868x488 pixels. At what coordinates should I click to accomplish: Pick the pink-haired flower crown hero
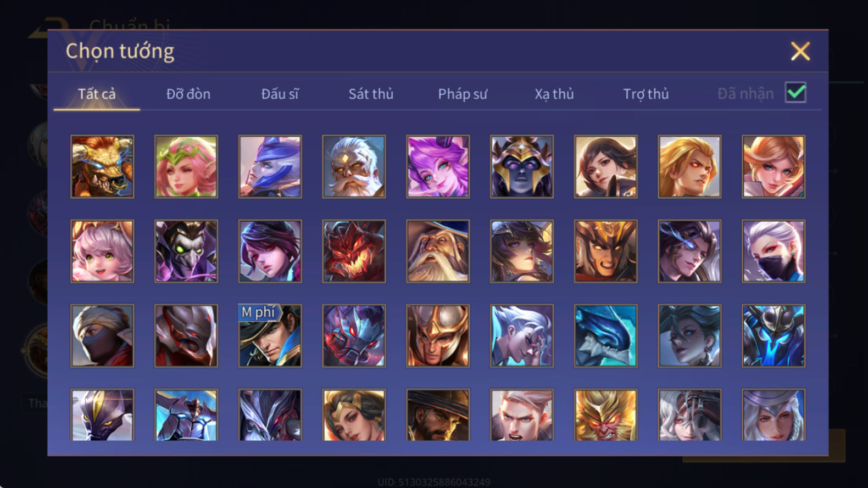point(186,167)
